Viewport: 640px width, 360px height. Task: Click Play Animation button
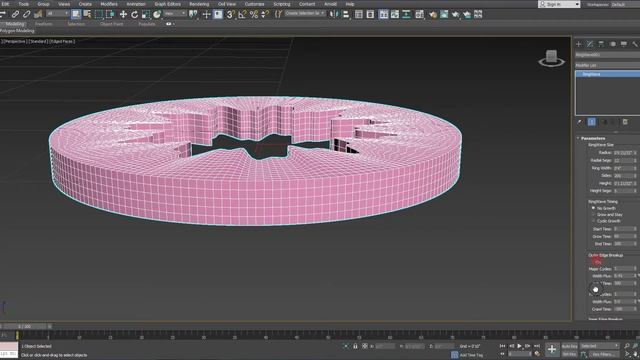pos(519,346)
